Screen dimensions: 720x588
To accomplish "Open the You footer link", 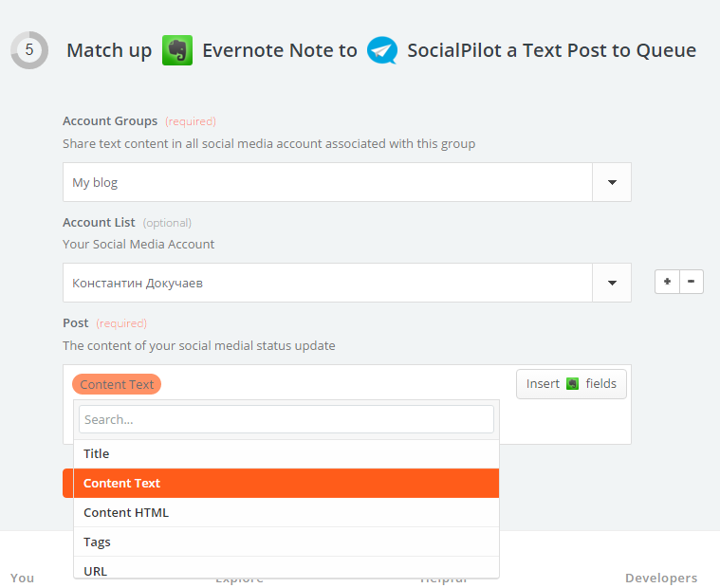I will pos(22,578).
